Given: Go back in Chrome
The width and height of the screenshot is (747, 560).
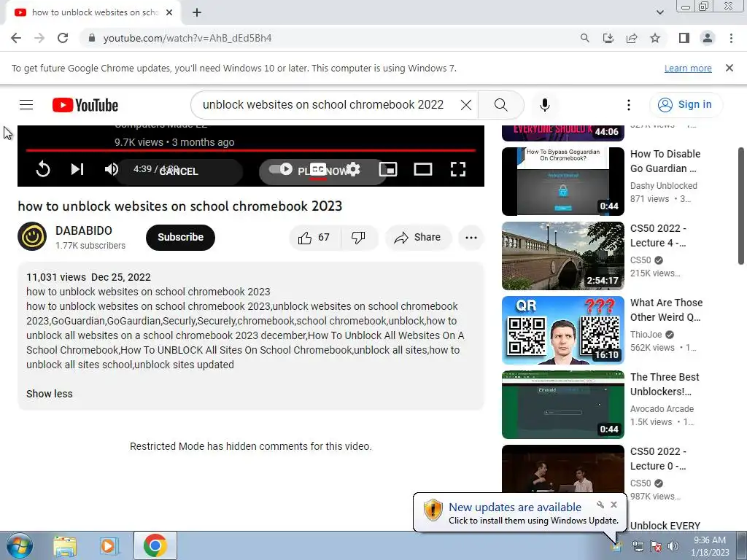Looking at the screenshot, I should [x=16, y=38].
